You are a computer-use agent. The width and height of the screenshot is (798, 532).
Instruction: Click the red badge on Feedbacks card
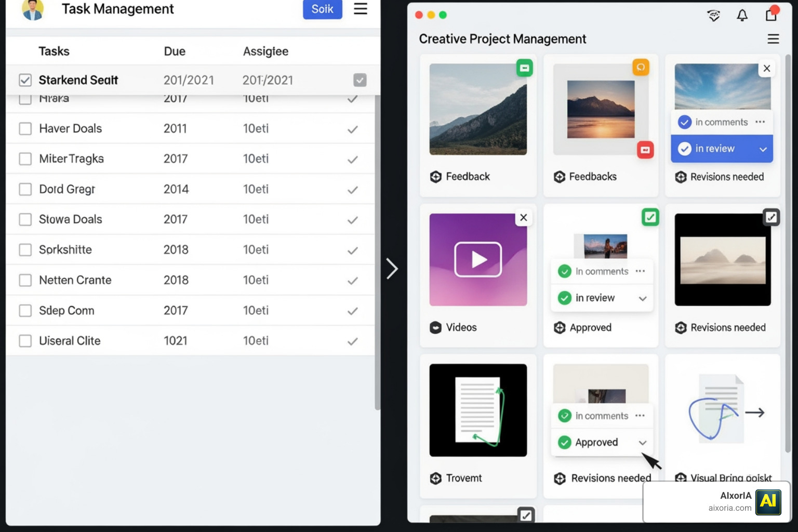(645, 150)
